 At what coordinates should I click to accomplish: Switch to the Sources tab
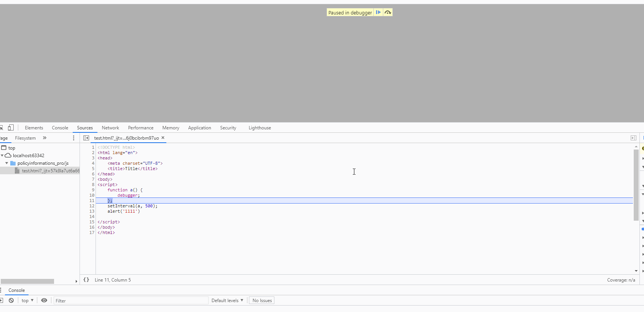coord(85,128)
